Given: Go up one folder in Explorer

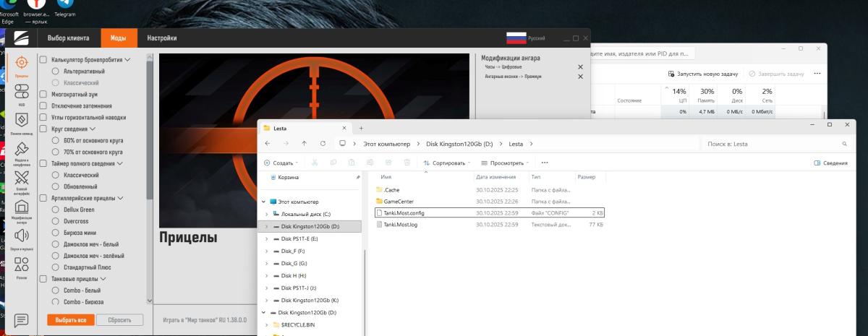Looking at the screenshot, I should point(304,144).
